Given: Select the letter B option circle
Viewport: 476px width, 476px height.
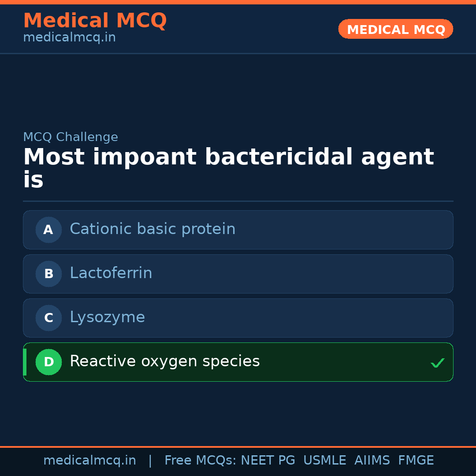Looking at the screenshot, I should coord(48,274).
